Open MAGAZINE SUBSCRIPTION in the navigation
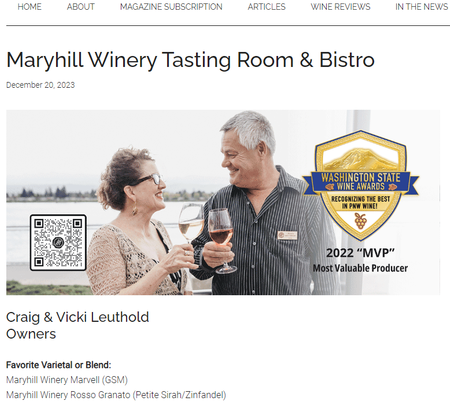The image size is (450, 419). coord(171,7)
